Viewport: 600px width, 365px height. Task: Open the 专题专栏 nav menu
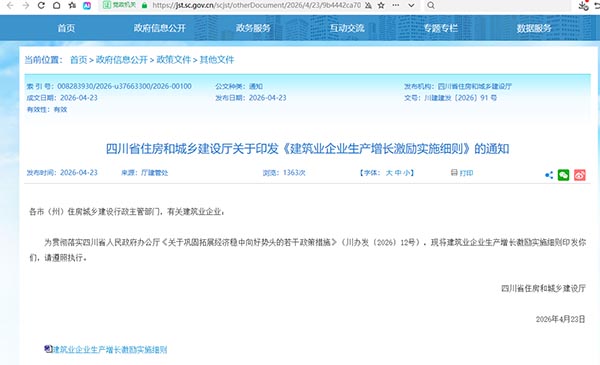pos(440,28)
